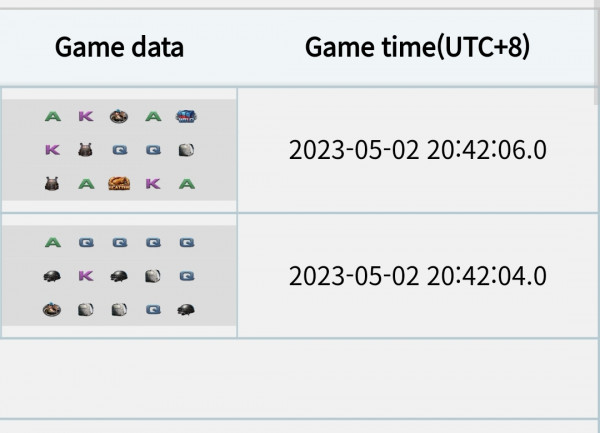The width and height of the screenshot is (600, 433).
Task: Open the second game data thumbnail grid
Action: (x=119, y=276)
